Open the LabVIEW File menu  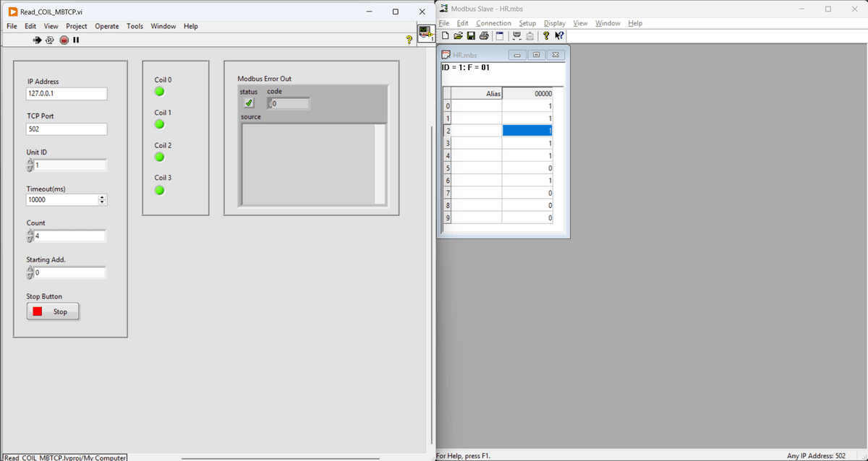12,26
